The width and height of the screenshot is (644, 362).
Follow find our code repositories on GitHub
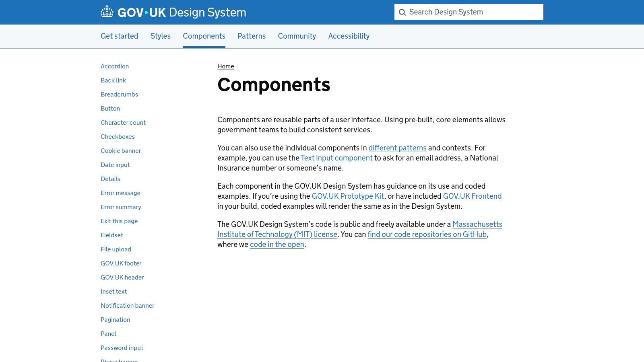[x=427, y=234]
